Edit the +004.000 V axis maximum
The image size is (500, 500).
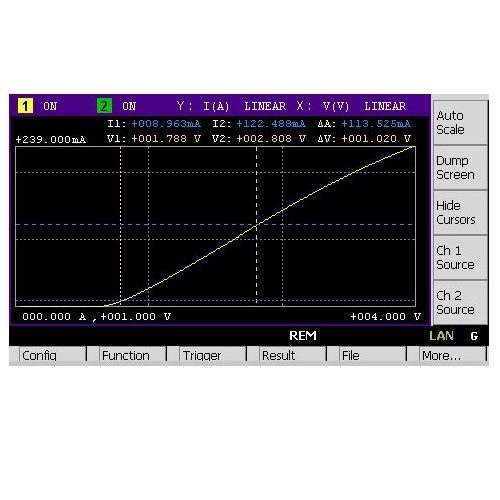[386, 316]
